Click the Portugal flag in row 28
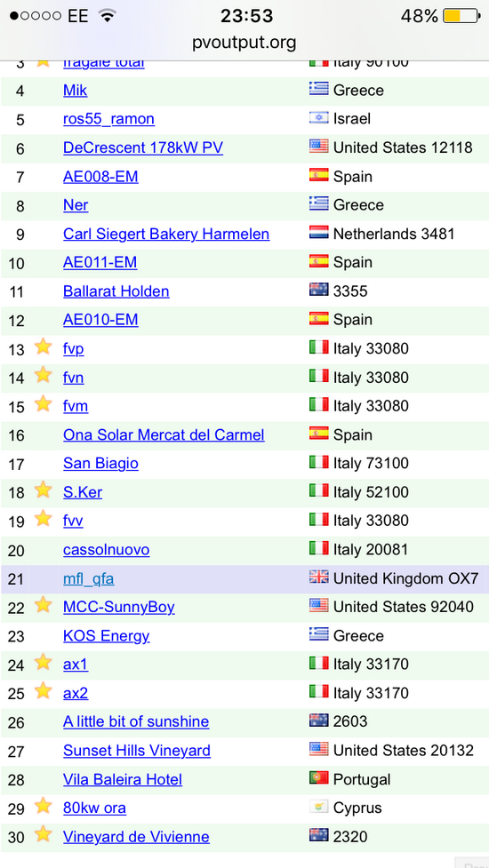Viewport: 489px width, 868px height. [x=319, y=778]
